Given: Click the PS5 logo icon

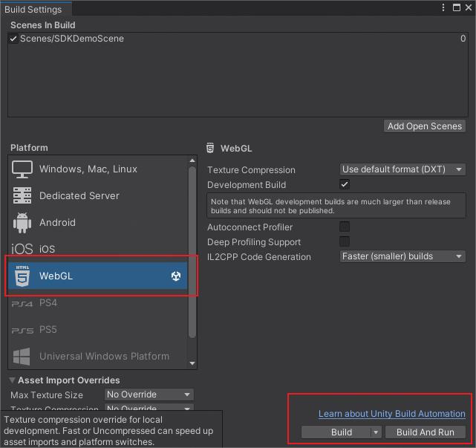Looking at the screenshot, I should pos(22,331).
